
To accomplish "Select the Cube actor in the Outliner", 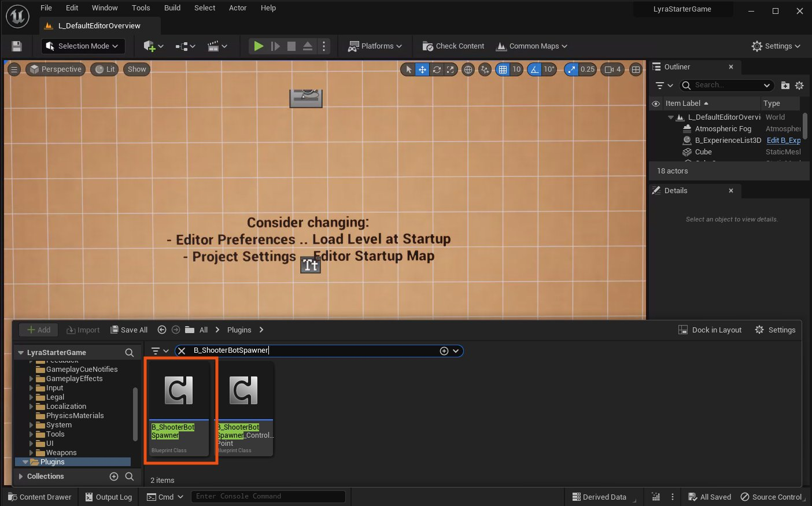I will (703, 152).
